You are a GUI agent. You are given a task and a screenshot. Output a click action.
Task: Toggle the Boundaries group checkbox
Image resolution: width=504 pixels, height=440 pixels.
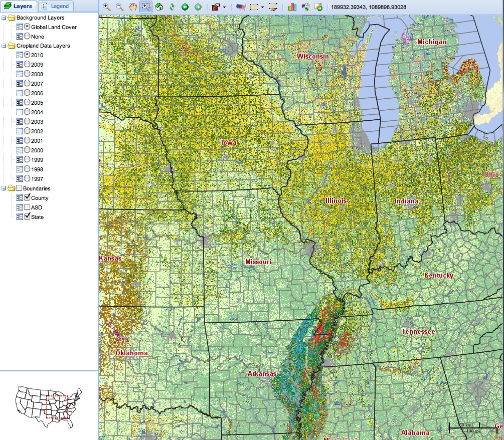[19, 188]
